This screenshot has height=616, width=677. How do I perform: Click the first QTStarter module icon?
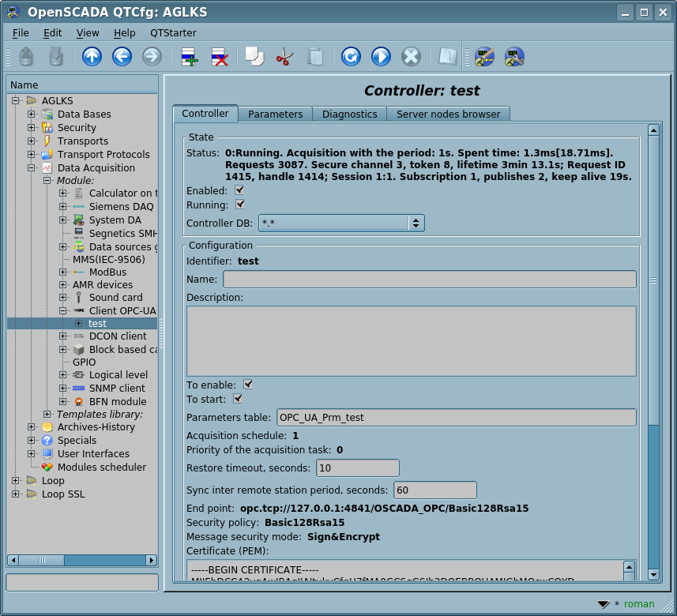[x=484, y=57]
